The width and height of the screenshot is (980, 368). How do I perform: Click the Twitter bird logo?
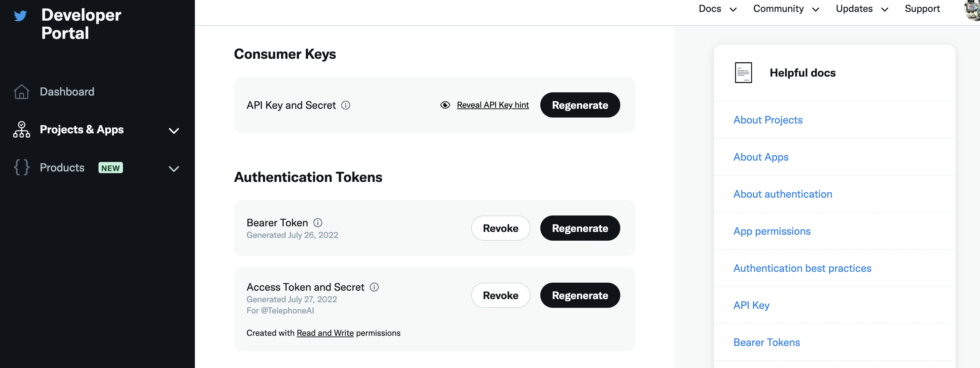[x=20, y=16]
